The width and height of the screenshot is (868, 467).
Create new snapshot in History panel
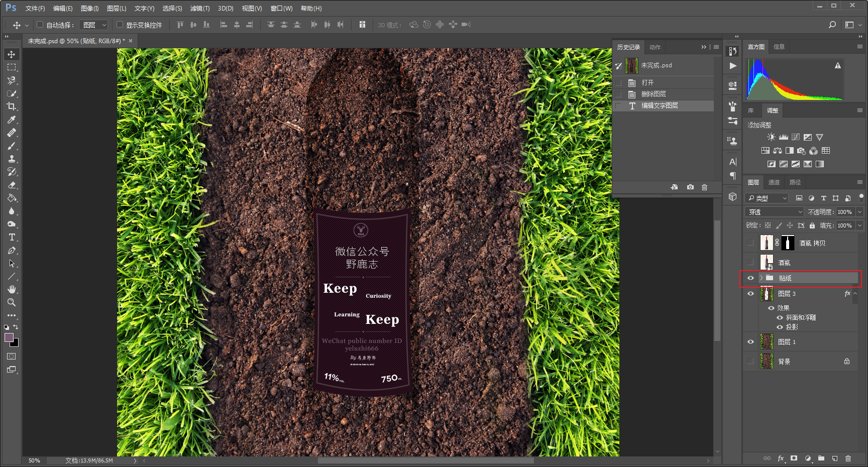click(x=691, y=187)
